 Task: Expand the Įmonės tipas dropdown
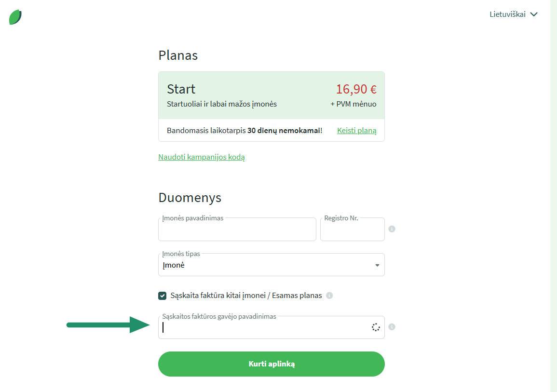(x=272, y=265)
